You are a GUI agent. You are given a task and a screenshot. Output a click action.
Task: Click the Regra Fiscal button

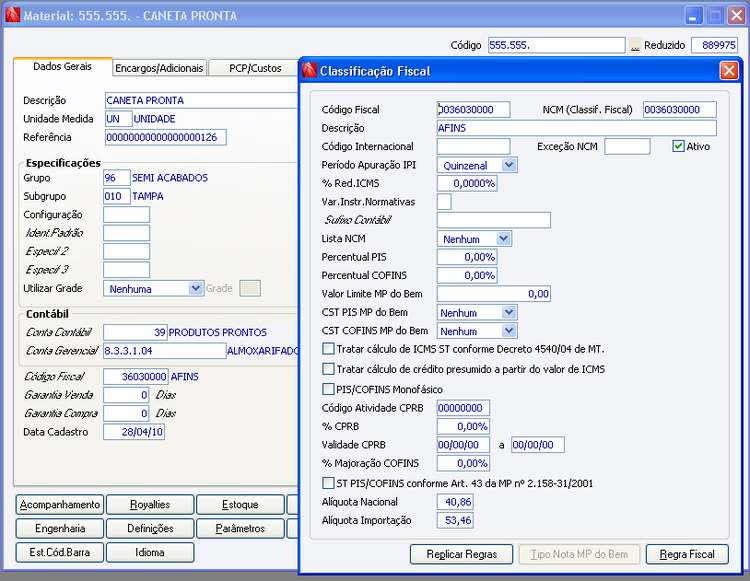click(687, 554)
